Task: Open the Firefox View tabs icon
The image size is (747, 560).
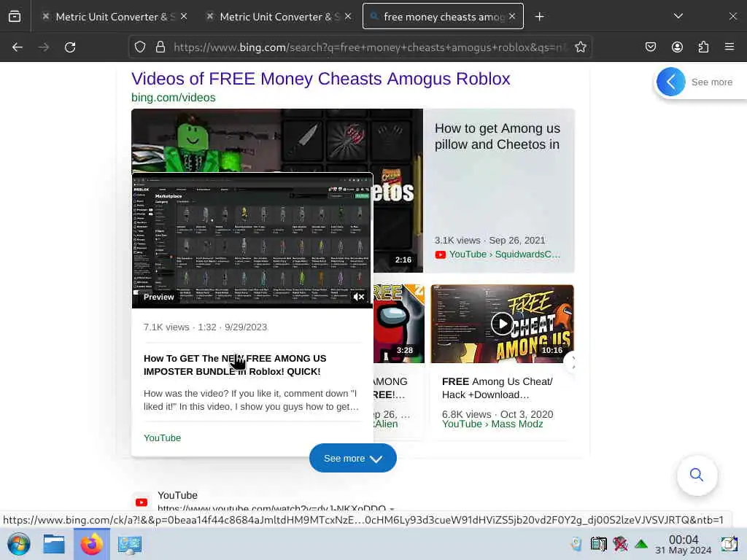Action: (15, 16)
